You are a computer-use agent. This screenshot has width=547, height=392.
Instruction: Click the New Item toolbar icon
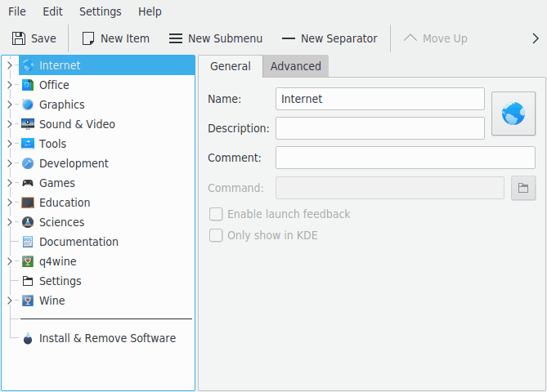[x=88, y=38]
